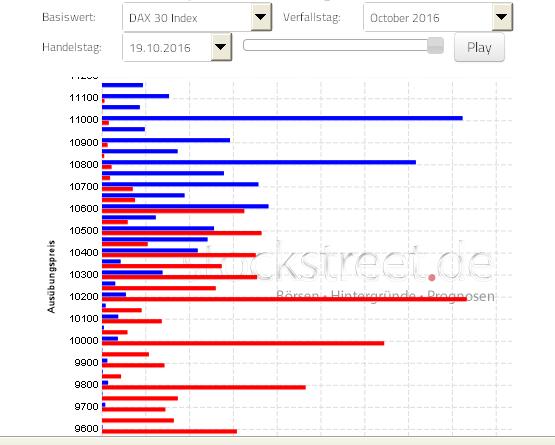Click the 19.10.2016 date field

coord(177,47)
